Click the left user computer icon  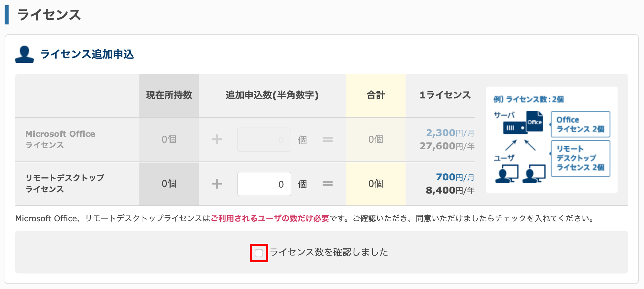point(507,174)
